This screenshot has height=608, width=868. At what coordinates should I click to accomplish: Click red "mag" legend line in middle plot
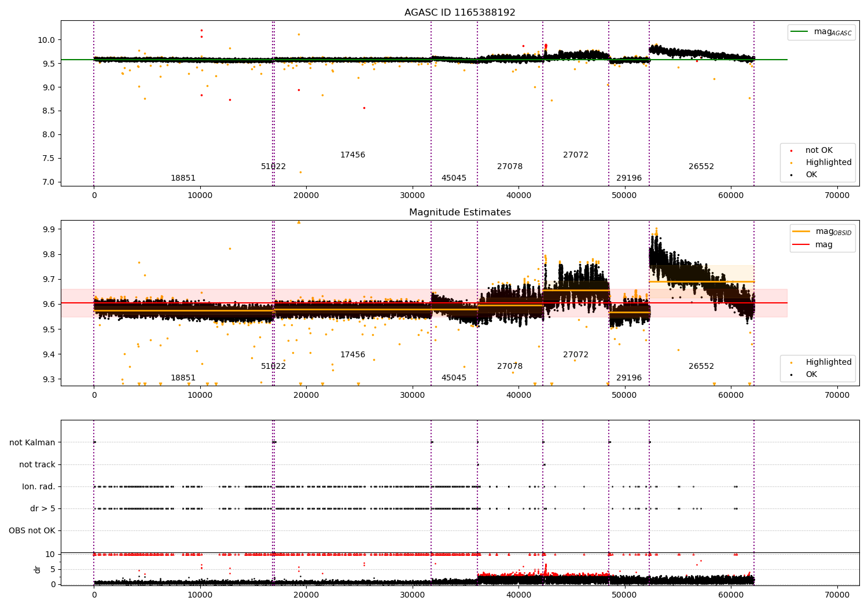[x=802, y=245]
